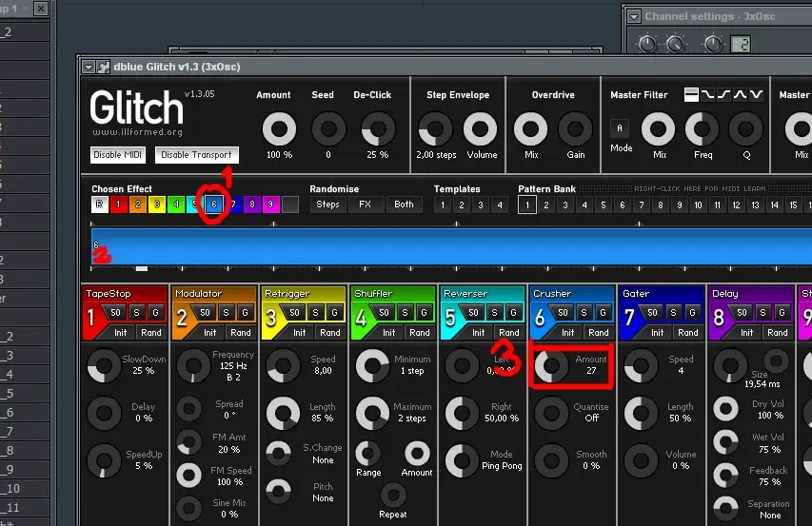812x526 pixels.
Task: Select the R random chosen effect swatch
Action: pyautogui.click(x=99, y=205)
